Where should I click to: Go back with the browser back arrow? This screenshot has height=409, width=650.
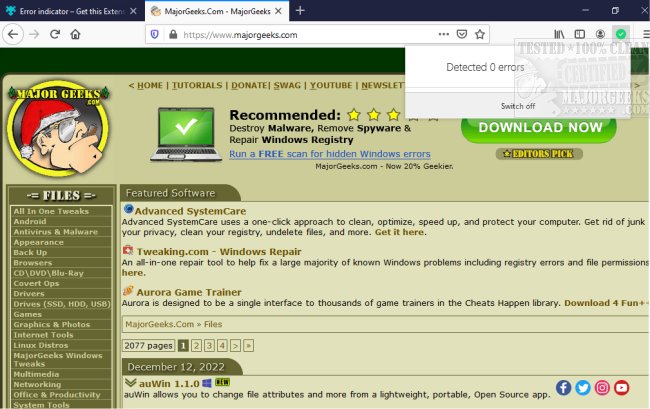[13, 34]
